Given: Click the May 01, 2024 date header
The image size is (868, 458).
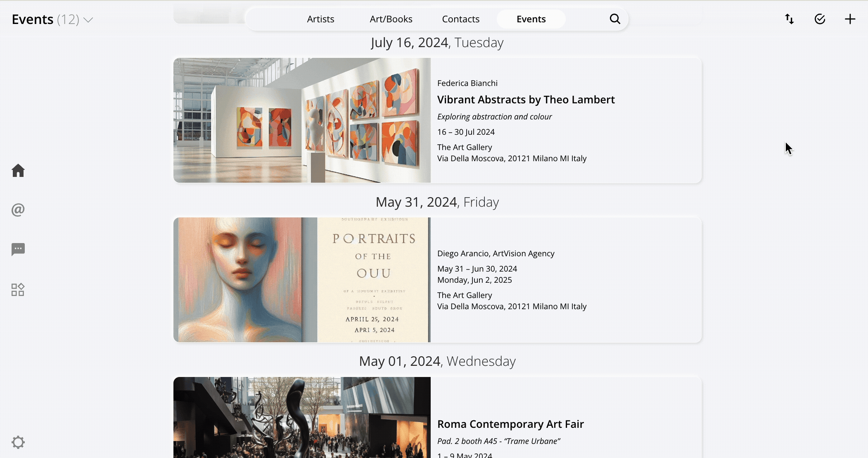Looking at the screenshot, I should [x=437, y=361].
